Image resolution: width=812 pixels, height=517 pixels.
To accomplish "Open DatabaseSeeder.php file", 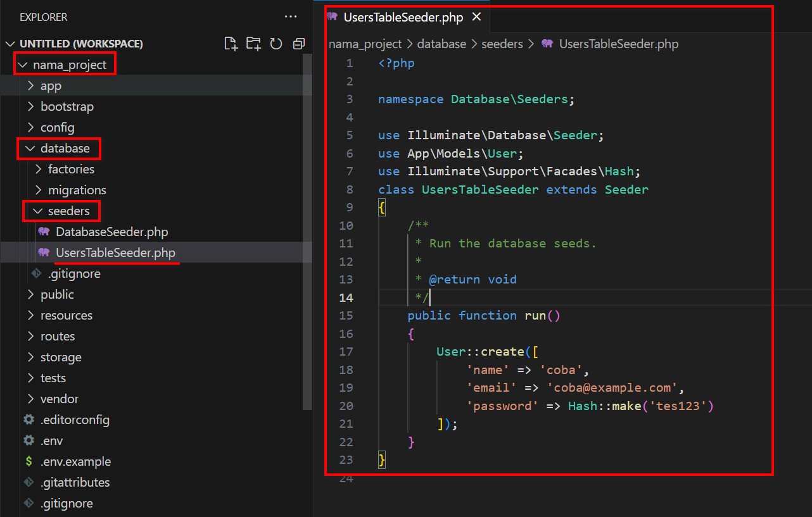I will pos(112,232).
